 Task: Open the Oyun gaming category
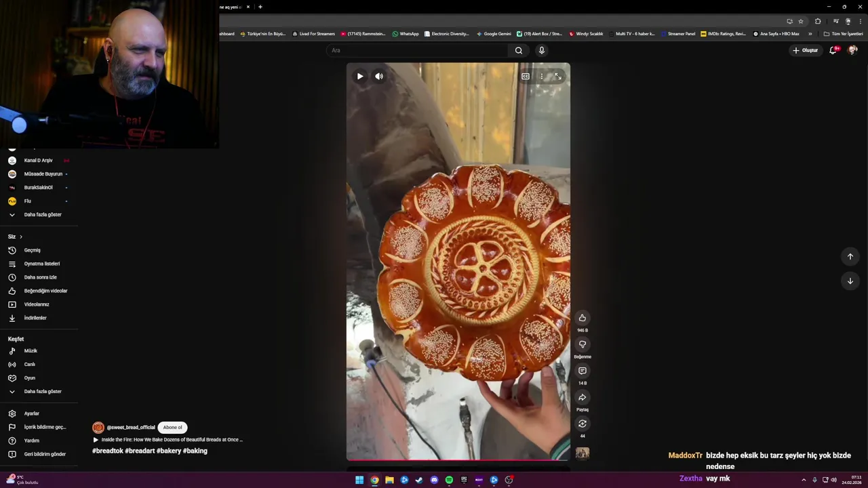(39, 378)
